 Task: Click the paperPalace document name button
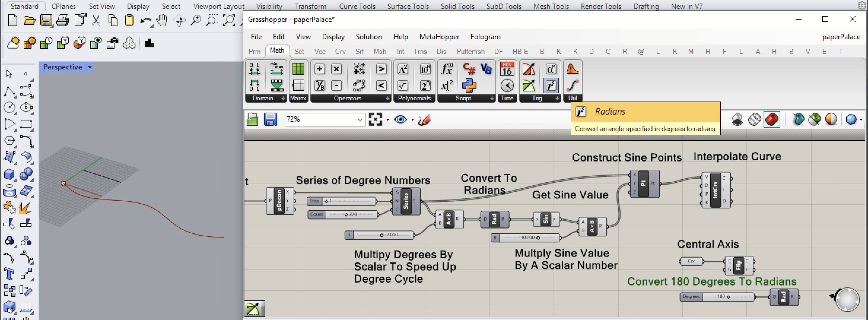[841, 37]
